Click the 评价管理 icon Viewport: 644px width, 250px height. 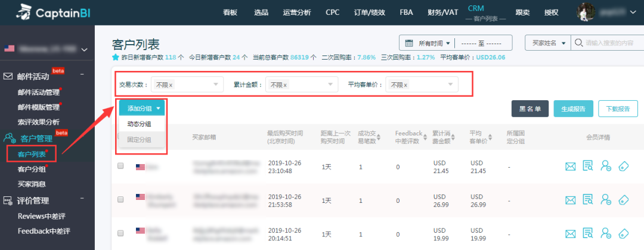tap(8, 201)
